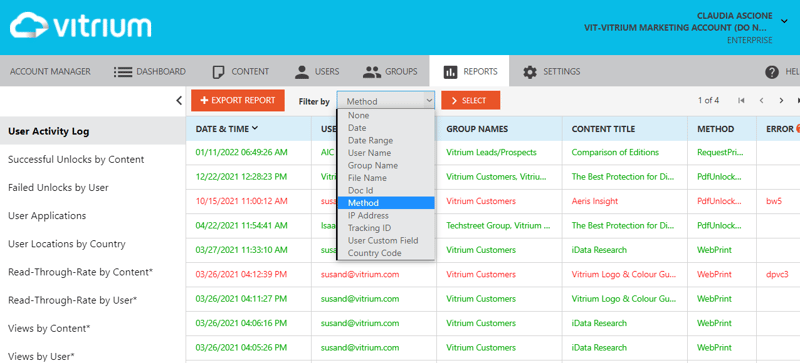
Task: Click Claudia Ascione account name
Action: coord(735,16)
